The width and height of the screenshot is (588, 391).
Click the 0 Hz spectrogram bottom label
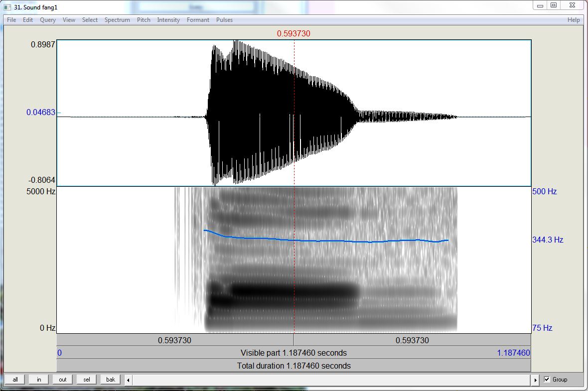pos(48,328)
